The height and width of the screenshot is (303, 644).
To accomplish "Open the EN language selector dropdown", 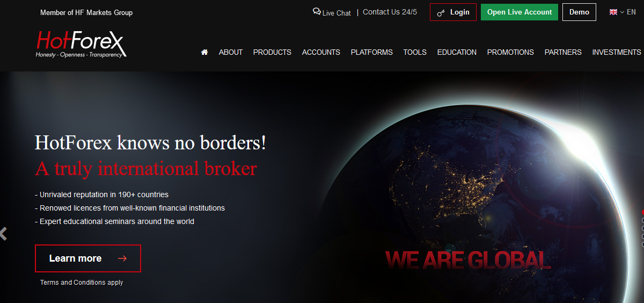I will (623, 12).
